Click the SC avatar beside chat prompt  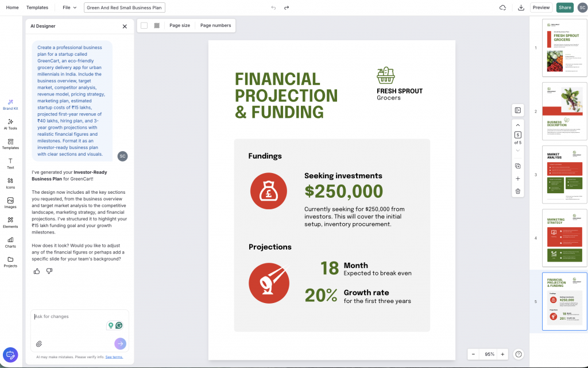[123, 156]
